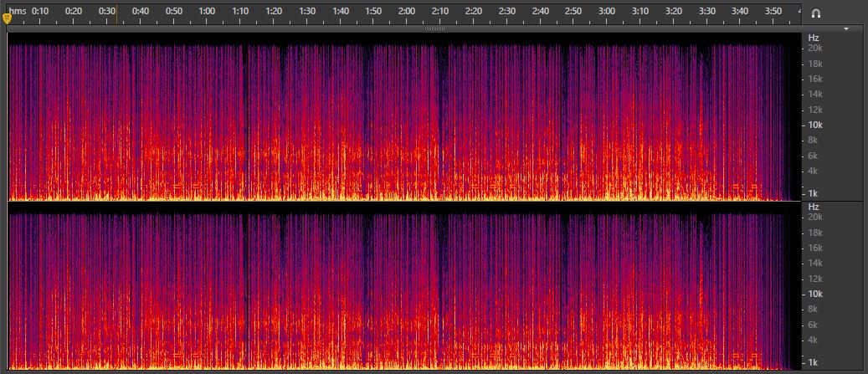Set playhead at the 2:30 ruler label
This screenshot has height=374, width=868.
tap(507, 11)
